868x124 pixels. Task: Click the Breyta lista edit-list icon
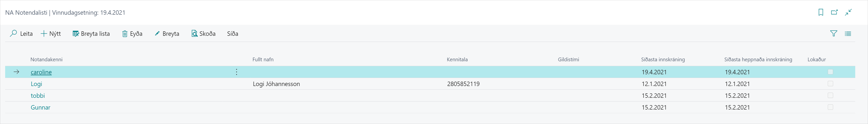(x=76, y=34)
